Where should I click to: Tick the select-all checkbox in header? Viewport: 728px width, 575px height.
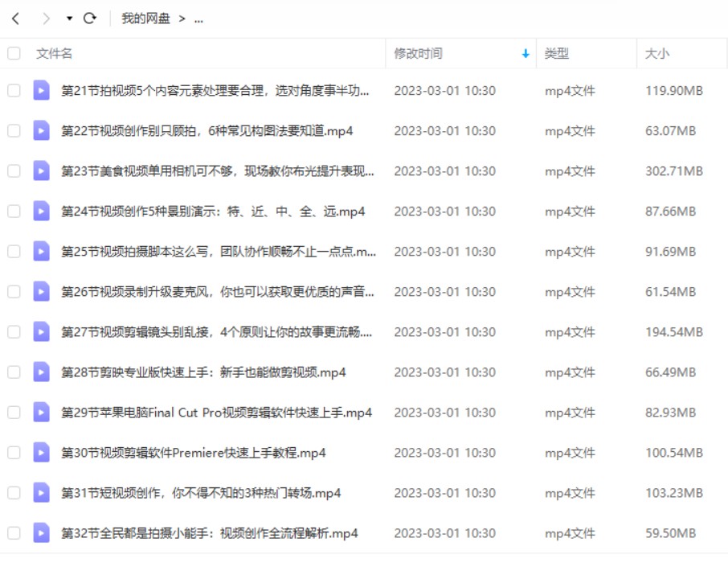pyautogui.click(x=14, y=53)
